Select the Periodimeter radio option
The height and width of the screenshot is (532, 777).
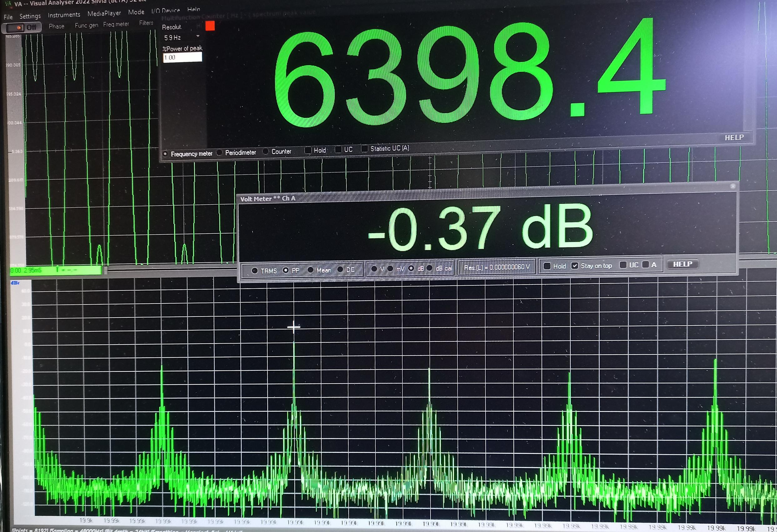click(220, 153)
